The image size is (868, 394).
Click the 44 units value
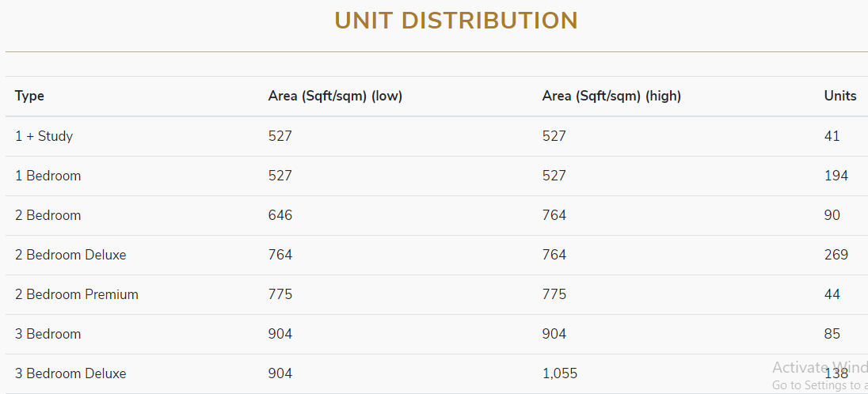point(832,294)
